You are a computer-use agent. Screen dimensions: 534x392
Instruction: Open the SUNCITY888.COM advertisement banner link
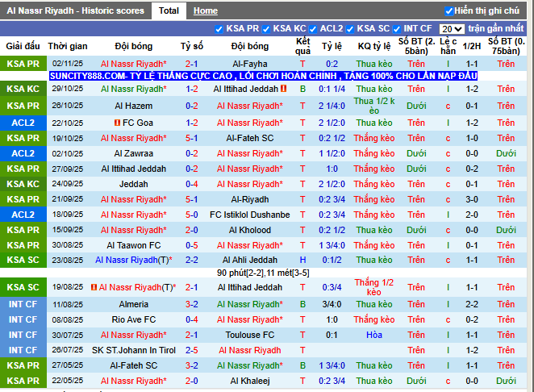coord(263,76)
